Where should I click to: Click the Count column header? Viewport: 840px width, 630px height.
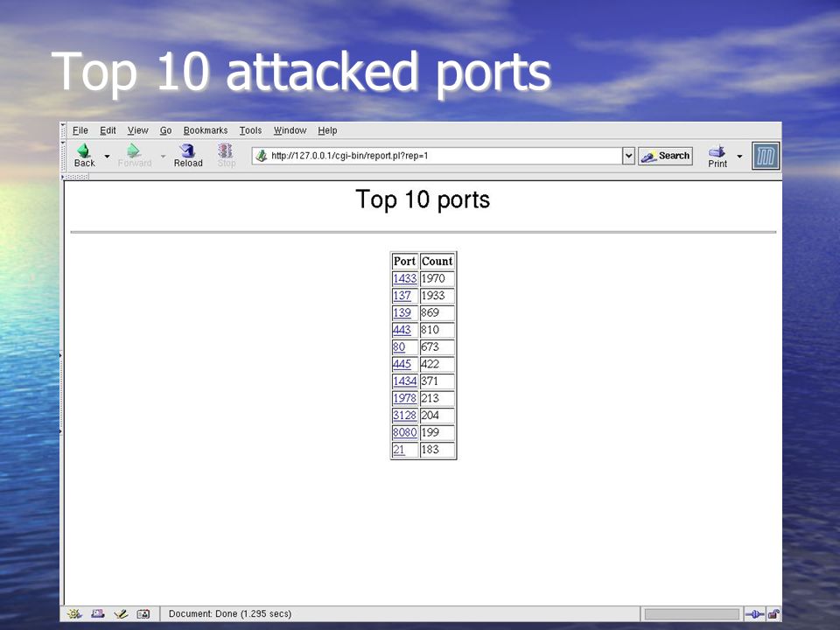click(437, 262)
